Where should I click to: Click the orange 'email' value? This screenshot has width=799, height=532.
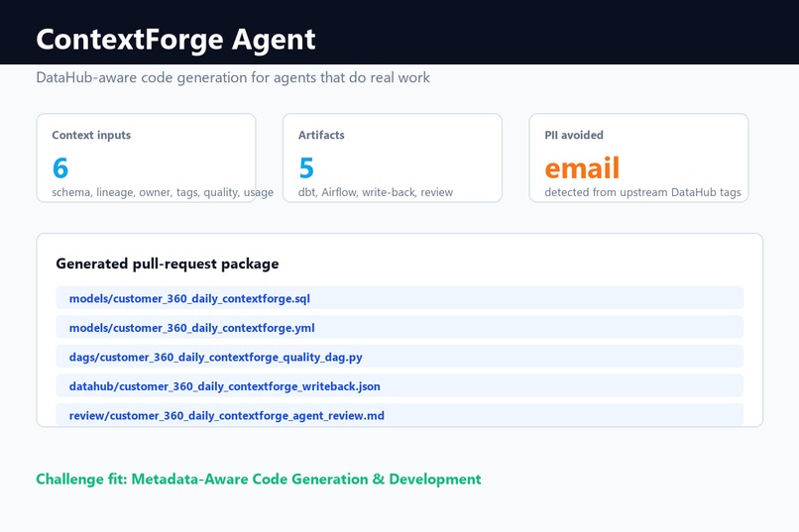[582, 168]
